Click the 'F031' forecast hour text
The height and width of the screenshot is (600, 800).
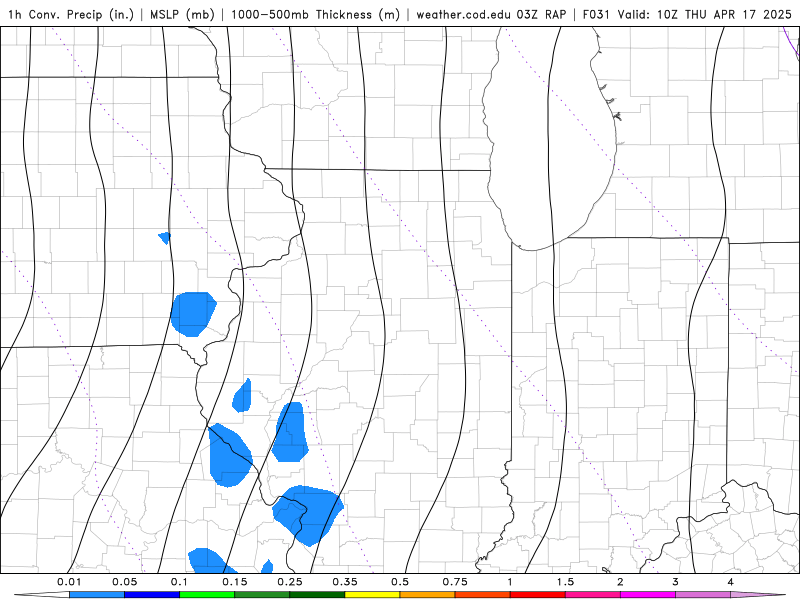pyautogui.click(x=596, y=14)
